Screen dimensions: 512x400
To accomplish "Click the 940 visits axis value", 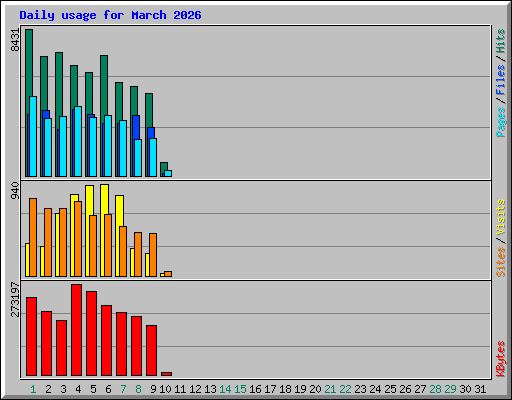I will (x=15, y=191).
